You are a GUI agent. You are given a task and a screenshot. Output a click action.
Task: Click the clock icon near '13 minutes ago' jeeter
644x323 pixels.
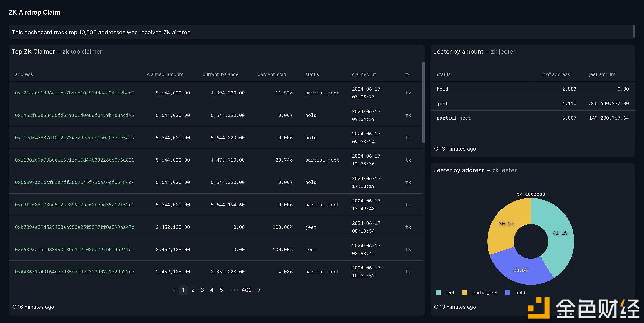436,148
